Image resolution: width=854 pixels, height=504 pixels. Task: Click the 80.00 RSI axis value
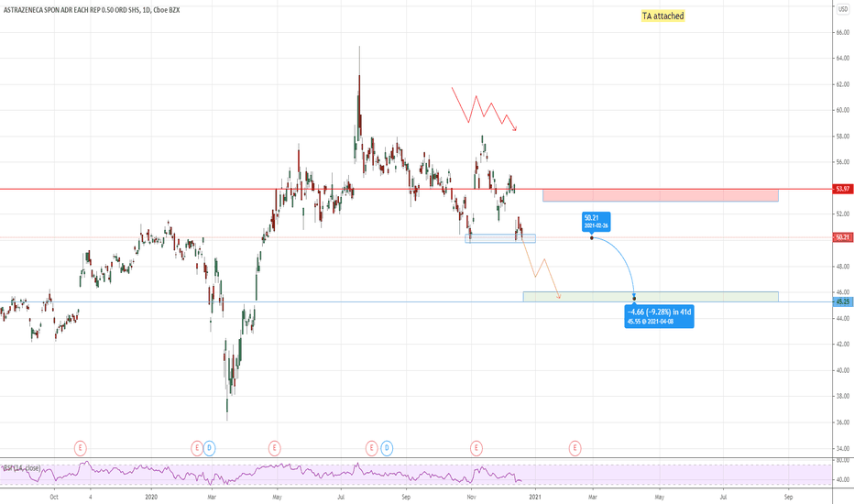point(843,461)
